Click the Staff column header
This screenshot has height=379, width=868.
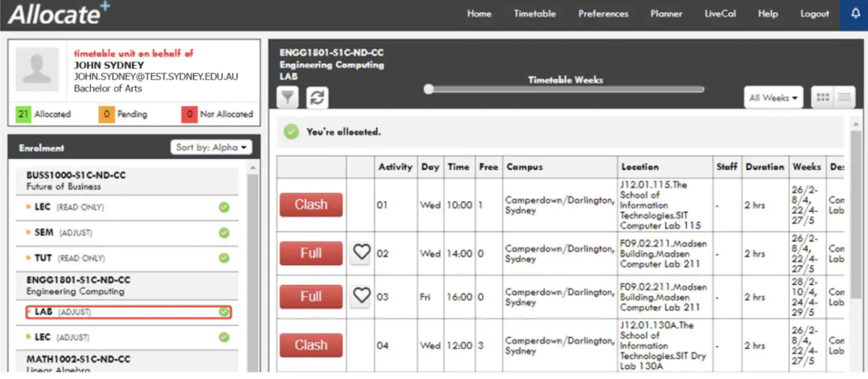click(x=727, y=166)
